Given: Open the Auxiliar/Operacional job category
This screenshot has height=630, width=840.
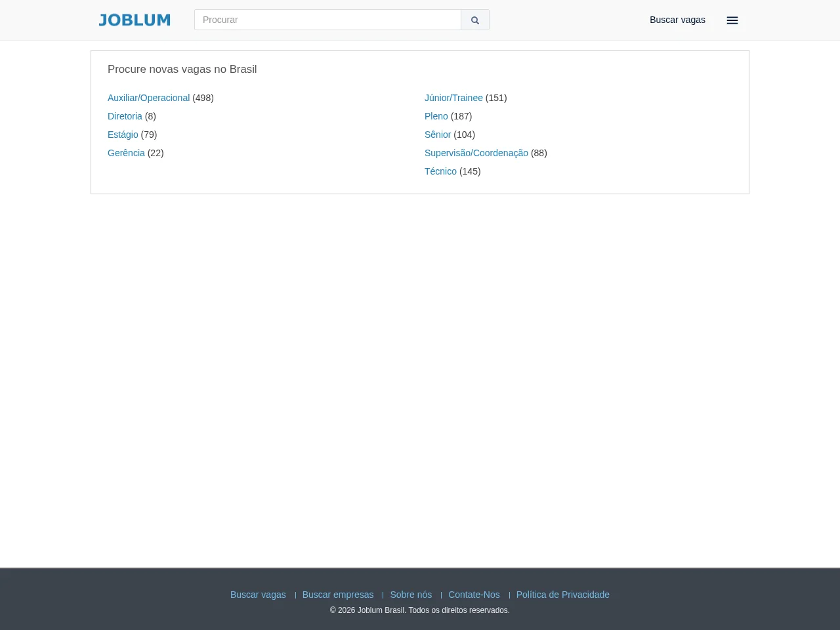Looking at the screenshot, I should 148,98.
